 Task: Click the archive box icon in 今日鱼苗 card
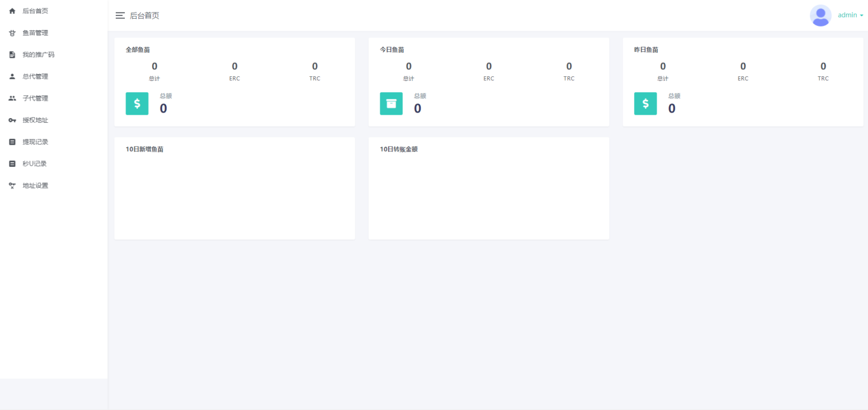click(x=391, y=103)
